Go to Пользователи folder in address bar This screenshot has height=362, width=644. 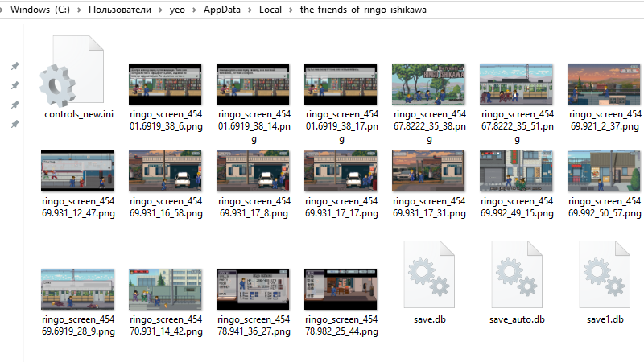tap(119, 10)
